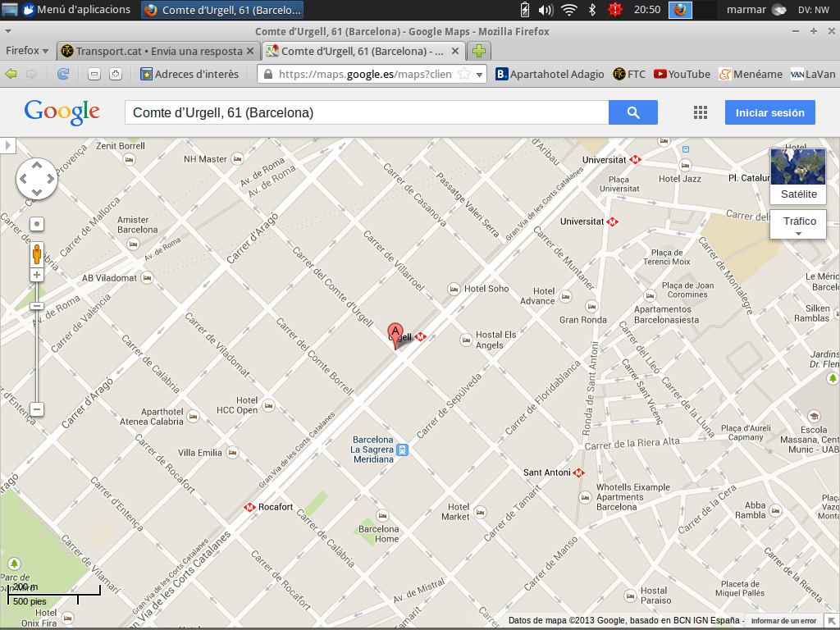Click the Bluetooth tray icon
The width and height of the screenshot is (840, 630).
(x=592, y=10)
